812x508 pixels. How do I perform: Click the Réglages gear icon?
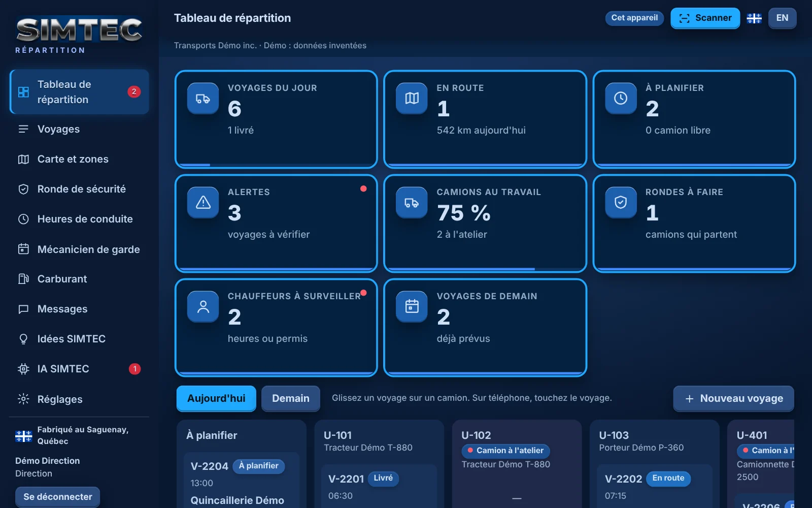click(x=23, y=399)
